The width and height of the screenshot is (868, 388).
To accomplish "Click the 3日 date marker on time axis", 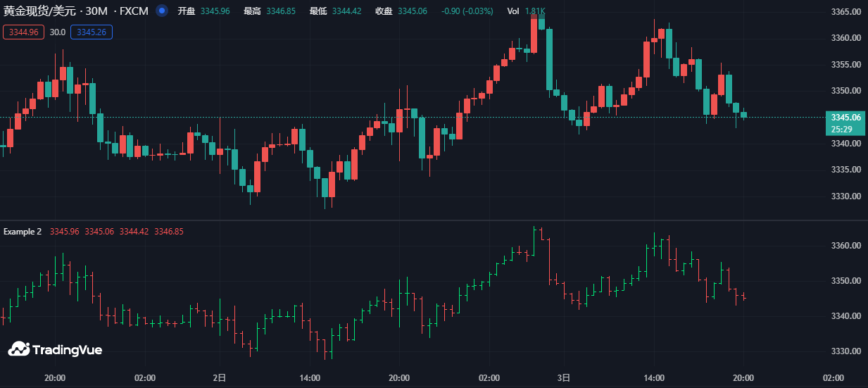I will point(565,378).
